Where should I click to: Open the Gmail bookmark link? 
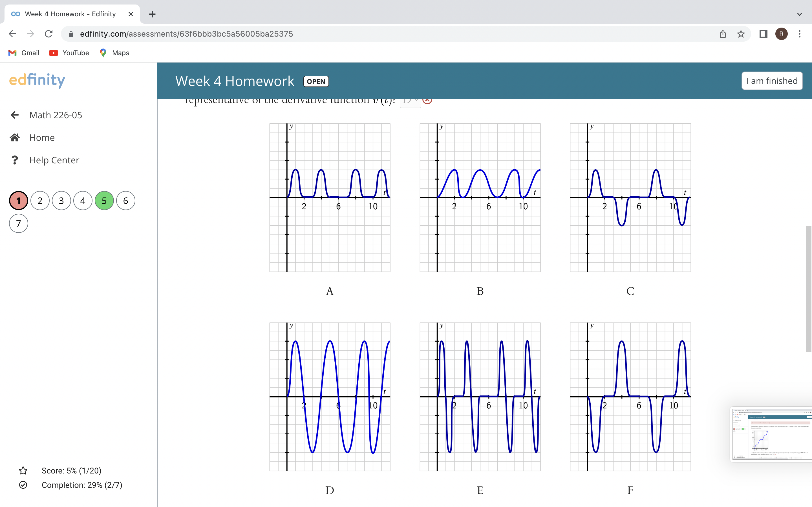coord(23,53)
